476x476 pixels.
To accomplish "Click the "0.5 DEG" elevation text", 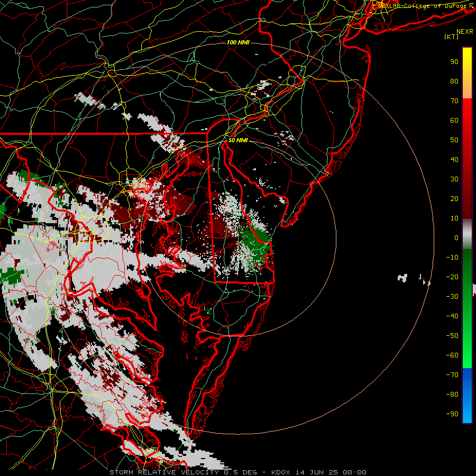I will point(240,472).
